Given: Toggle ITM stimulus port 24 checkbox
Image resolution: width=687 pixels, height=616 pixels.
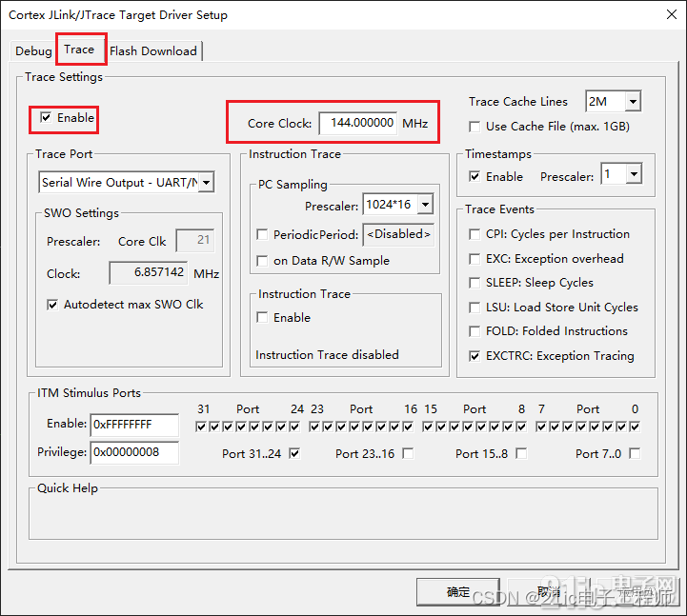Looking at the screenshot, I should point(294,427).
